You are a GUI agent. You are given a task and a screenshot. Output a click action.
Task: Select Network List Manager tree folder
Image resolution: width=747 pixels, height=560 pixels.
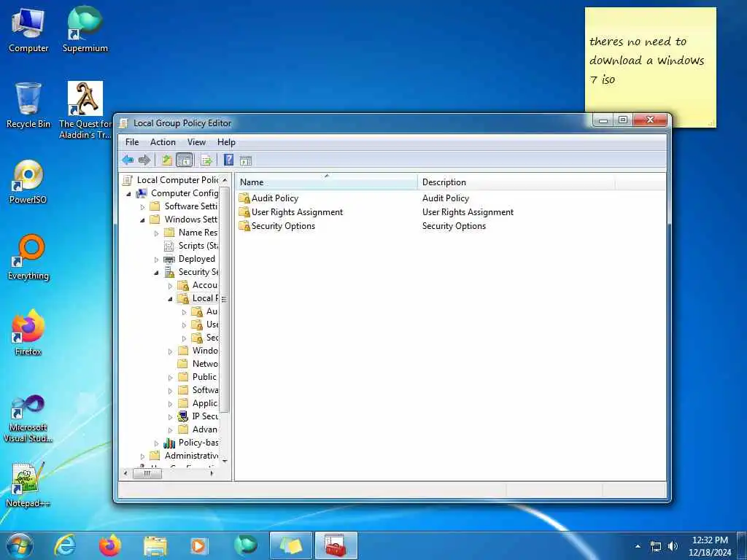198,363
